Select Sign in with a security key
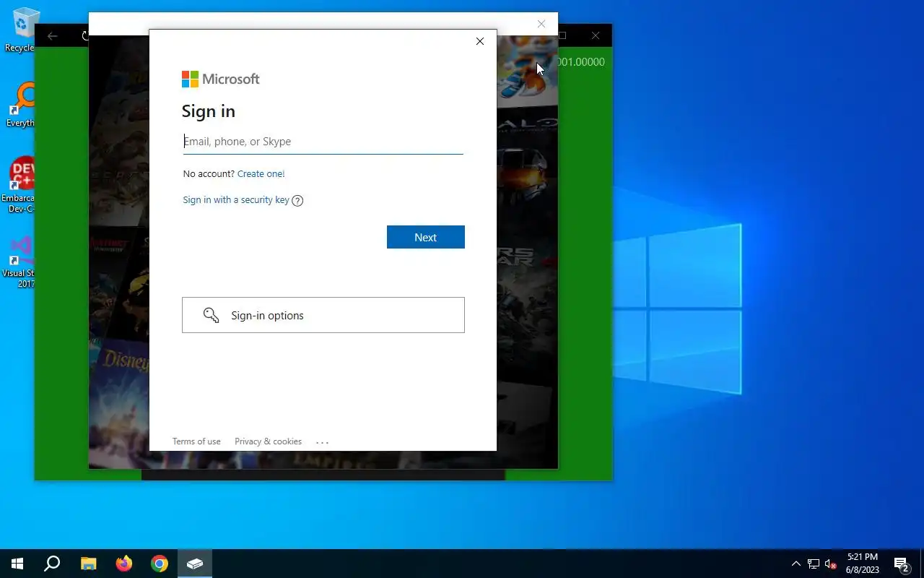924x578 pixels. coord(236,200)
